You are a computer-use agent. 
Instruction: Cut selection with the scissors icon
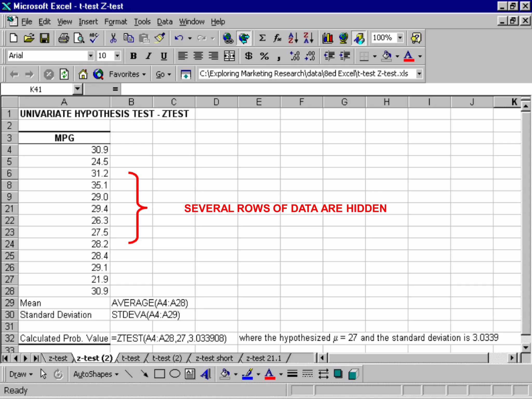pyautogui.click(x=113, y=38)
